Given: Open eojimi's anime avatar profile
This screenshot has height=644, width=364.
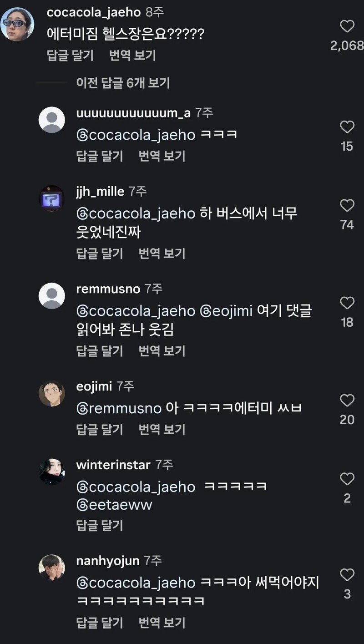Looking at the screenshot, I should tap(52, 393).
